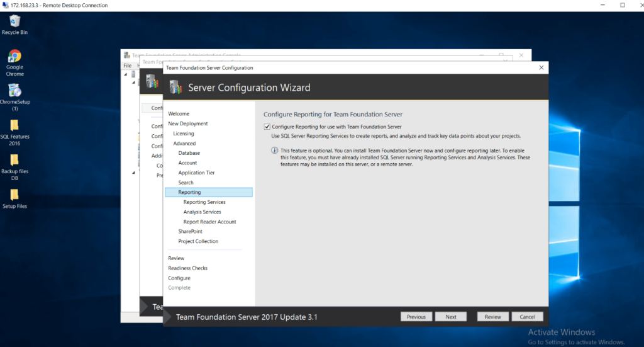This screenshot has width=644, height=347.
Task: Click the Remote Desktop Connection title icon
Action: point(5,5)
